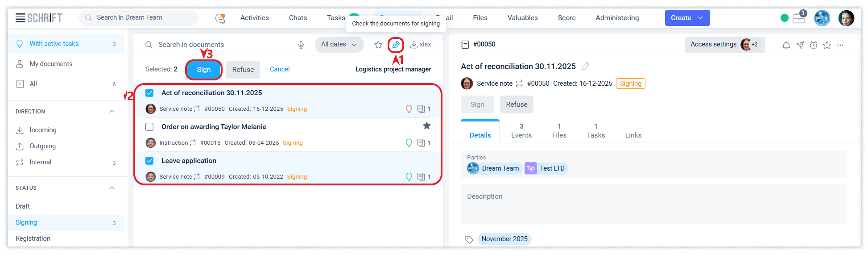Switch to the Events tab

521,131
